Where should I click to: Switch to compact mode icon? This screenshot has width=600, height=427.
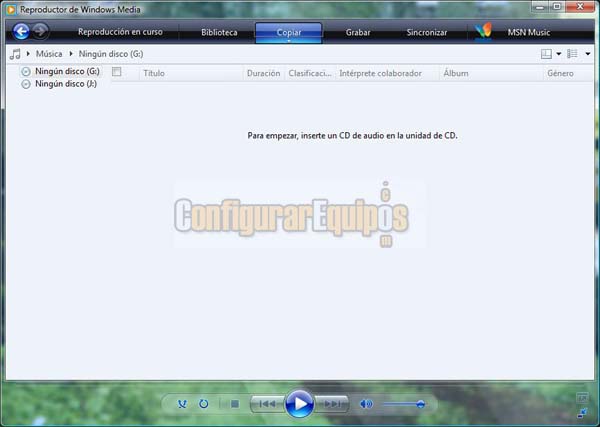tap(582, 413)
